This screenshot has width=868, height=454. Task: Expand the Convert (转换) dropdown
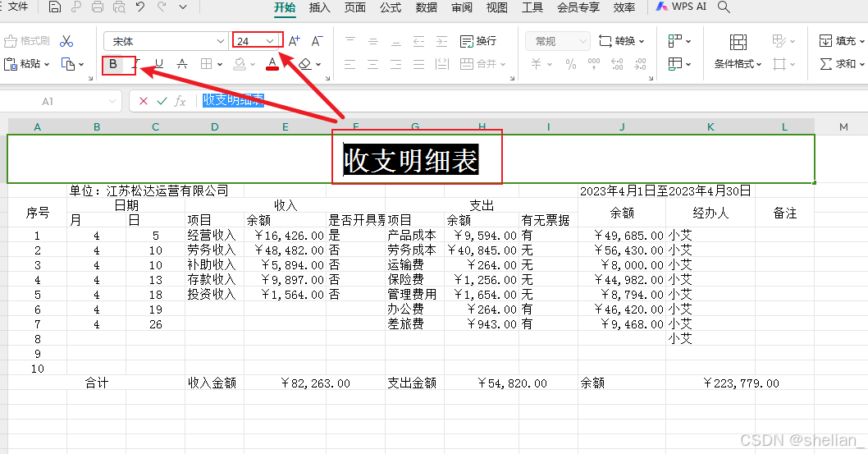click(x=642, y=42)
